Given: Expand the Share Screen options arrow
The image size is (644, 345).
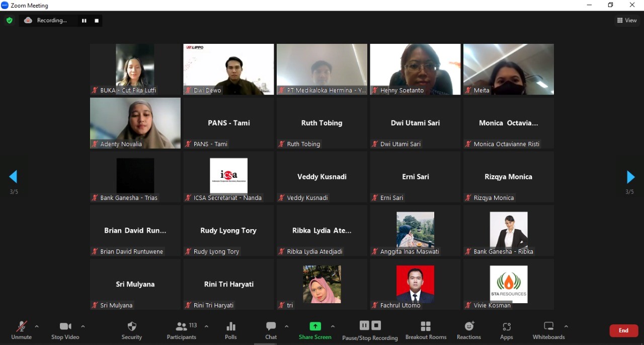Looking at the screenshot, I should (x=333, y=326).
